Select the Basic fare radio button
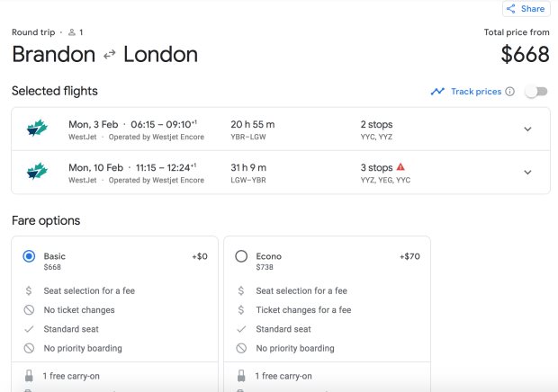558x392 pixels. [x=29, y=256]
